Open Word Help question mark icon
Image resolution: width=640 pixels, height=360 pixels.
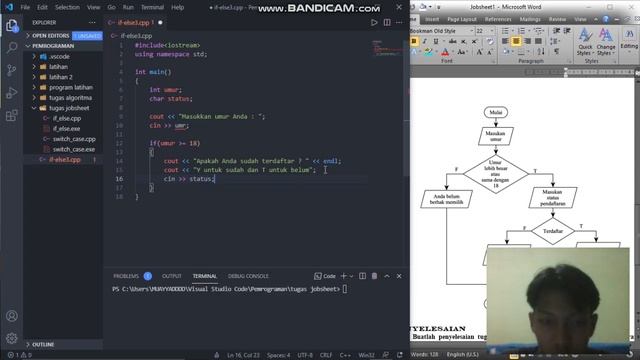[x=606, y=19]
